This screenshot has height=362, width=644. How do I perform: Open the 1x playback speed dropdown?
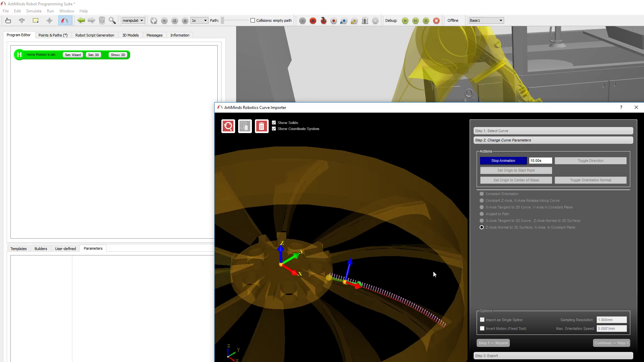199,20
